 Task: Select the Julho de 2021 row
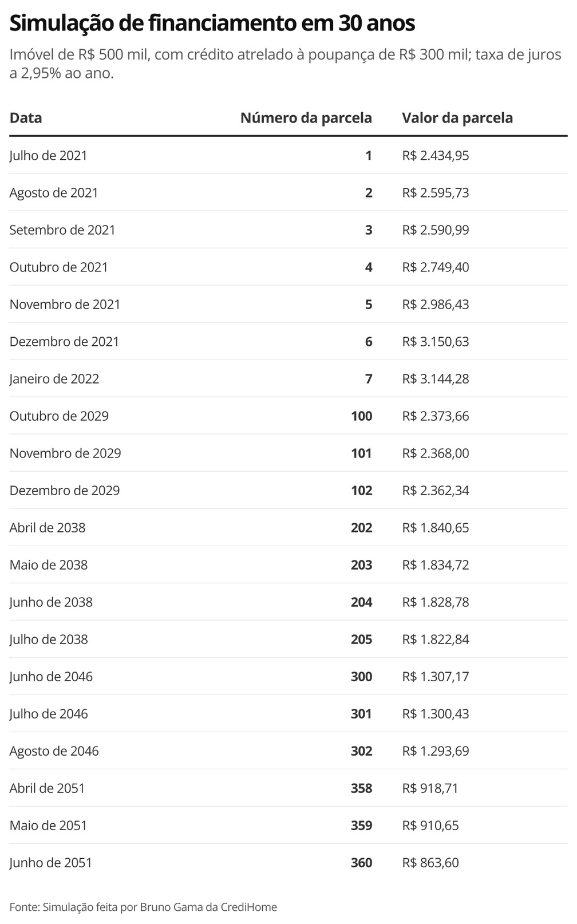[x=288, y=155]
